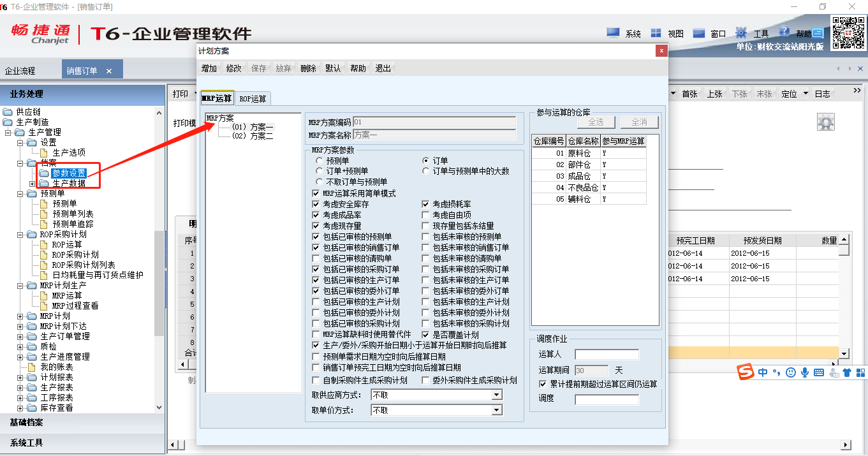Open the blue chat message icon
The image size is (868, 456).
817,33
